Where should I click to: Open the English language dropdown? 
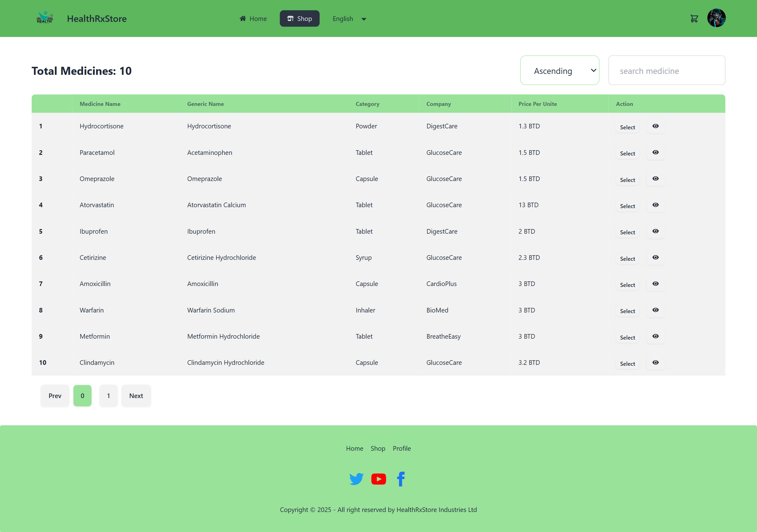(x=349, y=19)
